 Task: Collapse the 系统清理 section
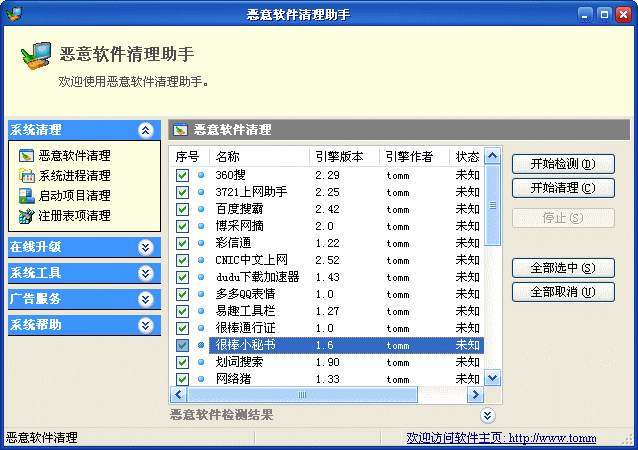[x=146, y=130]
